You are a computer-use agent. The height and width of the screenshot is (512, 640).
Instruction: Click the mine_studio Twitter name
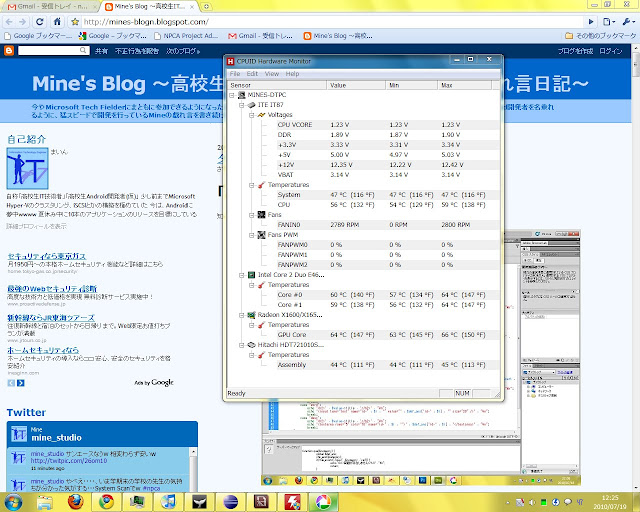coord(56,438)
